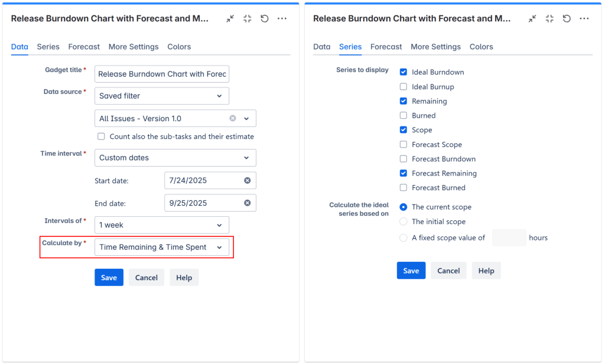The width and height of the screenshot is (605, 364).
Task: Click Help below the Calculate by field
Action: pos(184,278)
